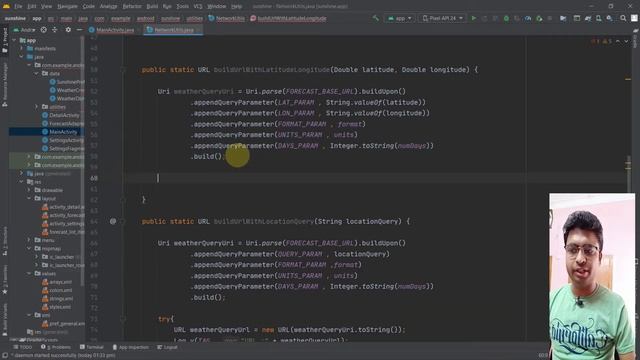
Task: Click line number 60 in the gutter
Action: [94, 178]
